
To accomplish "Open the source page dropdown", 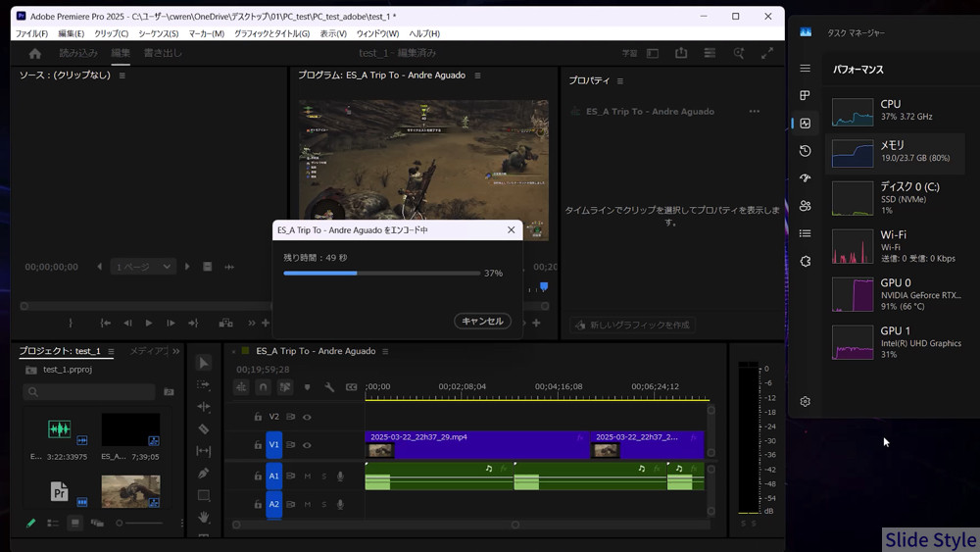I will (x=144, y=267).
